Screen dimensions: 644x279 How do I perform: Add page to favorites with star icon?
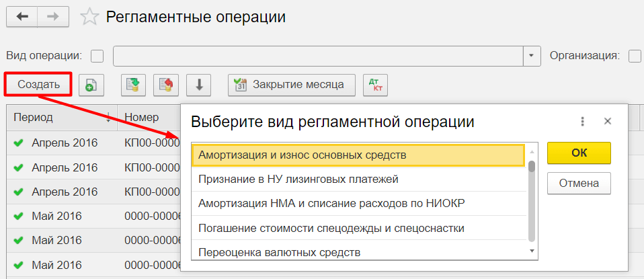pyautogui.click(x=89, y=17)
